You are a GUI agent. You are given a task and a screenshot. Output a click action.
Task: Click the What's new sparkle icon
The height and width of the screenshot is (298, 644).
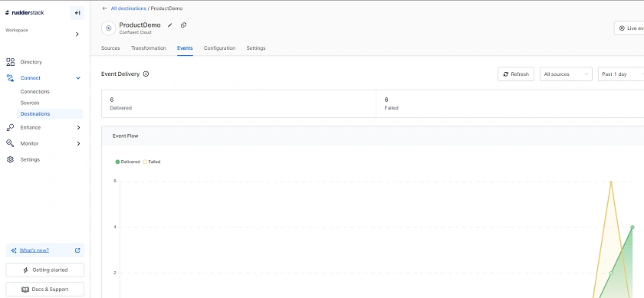14,251
